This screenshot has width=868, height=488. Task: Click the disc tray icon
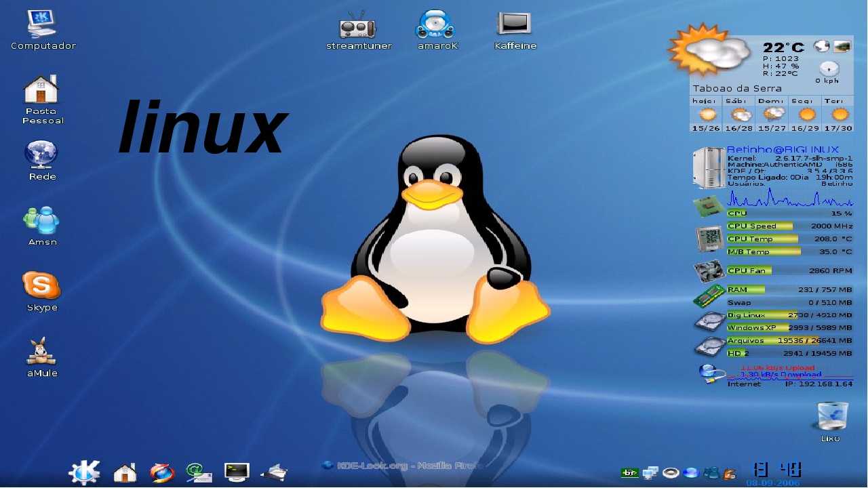[x=671, y=472]
